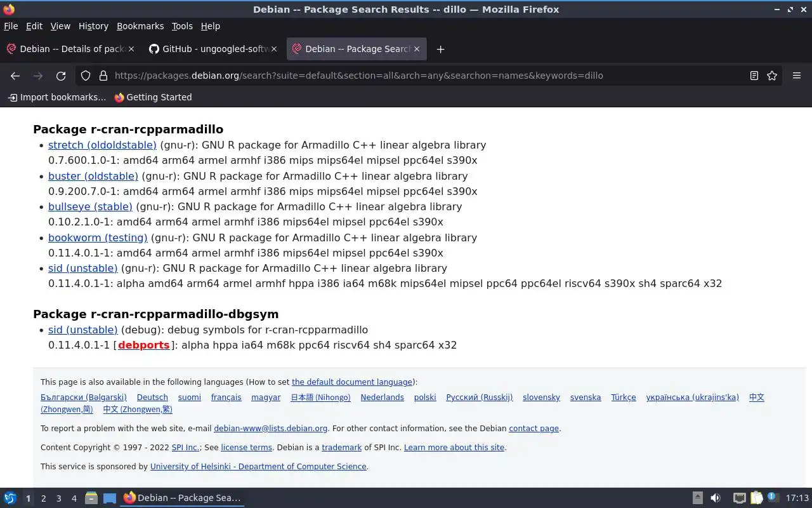Open the license terms link

[x=246, y=447]
